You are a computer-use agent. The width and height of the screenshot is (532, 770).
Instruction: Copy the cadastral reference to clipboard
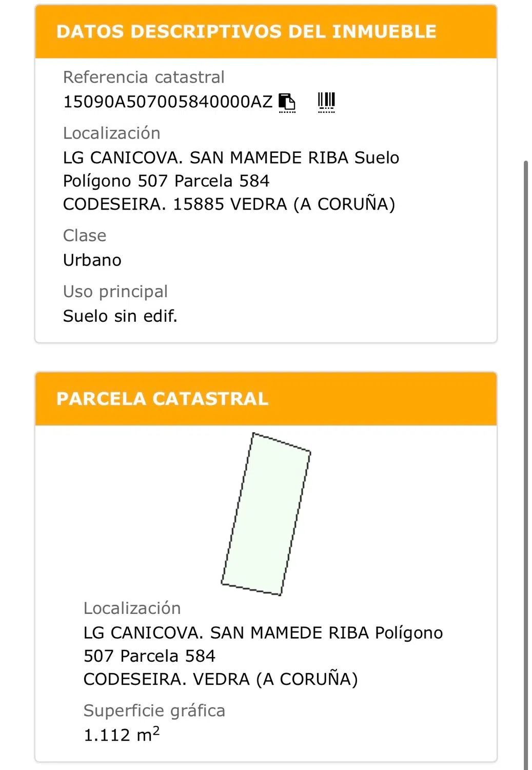287,102
